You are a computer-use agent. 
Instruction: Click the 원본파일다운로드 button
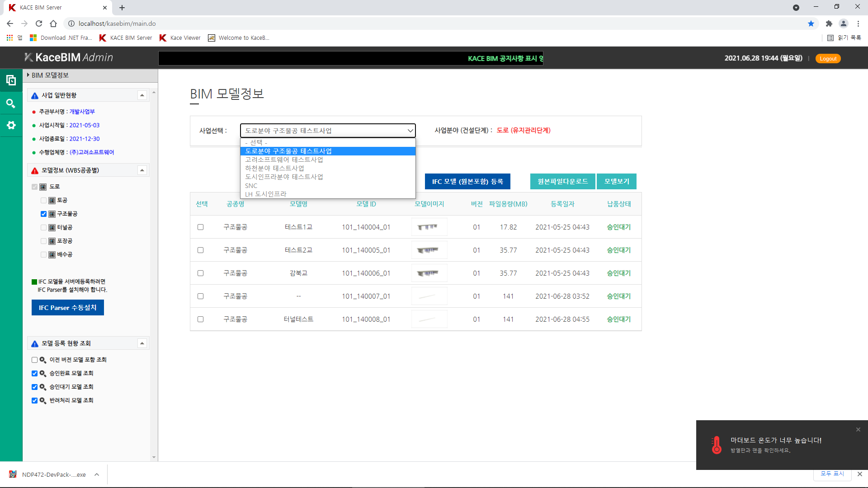click(x=562, y=182)
